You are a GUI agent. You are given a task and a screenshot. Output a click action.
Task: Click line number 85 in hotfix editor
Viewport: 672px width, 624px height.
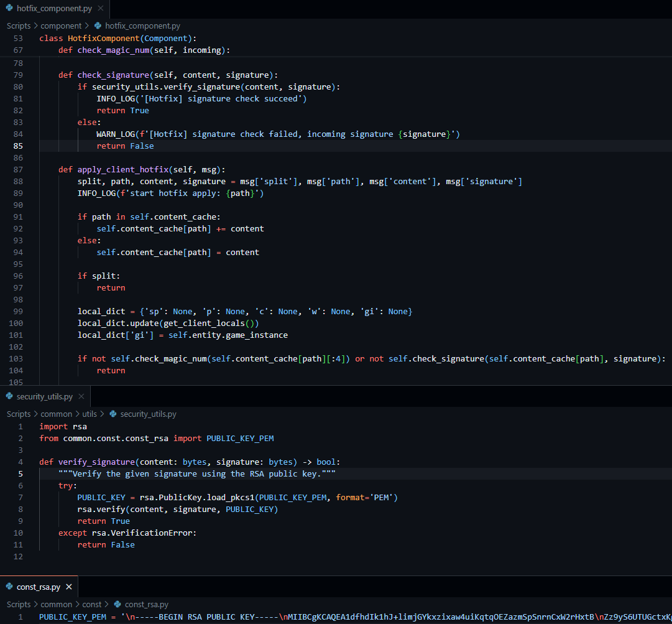[x=18, y=146]
